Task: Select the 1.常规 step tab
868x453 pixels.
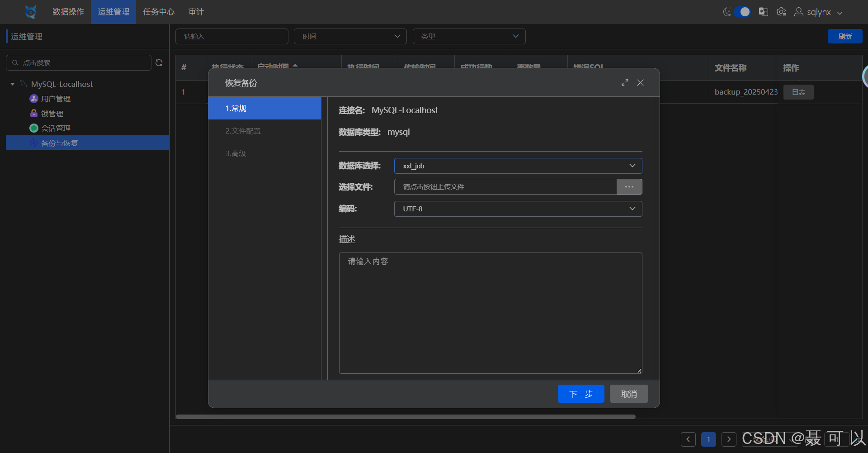Action: tap(264, 108)
